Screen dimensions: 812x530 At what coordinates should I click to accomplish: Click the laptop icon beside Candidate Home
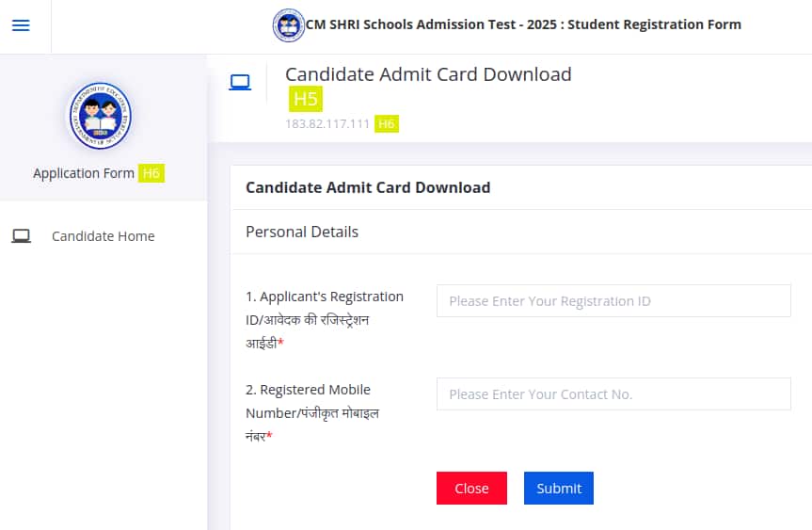pyautogui.click(x=22, y=236)
